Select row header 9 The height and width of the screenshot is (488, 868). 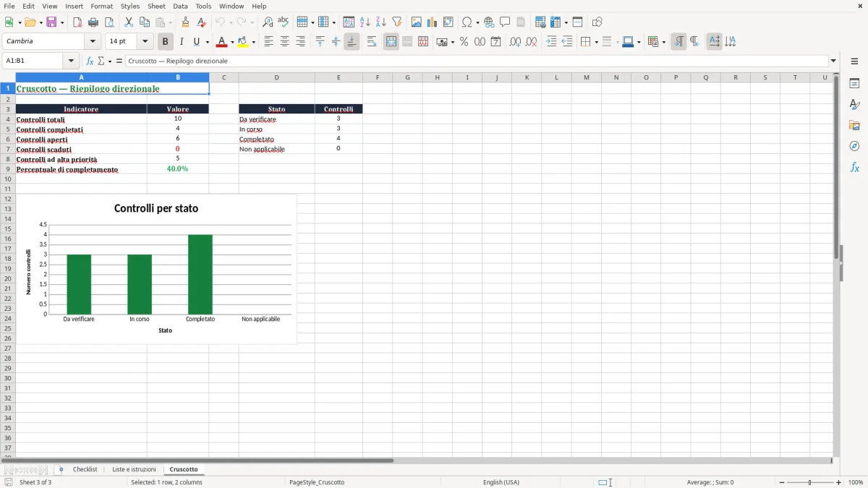coord(7,169)
